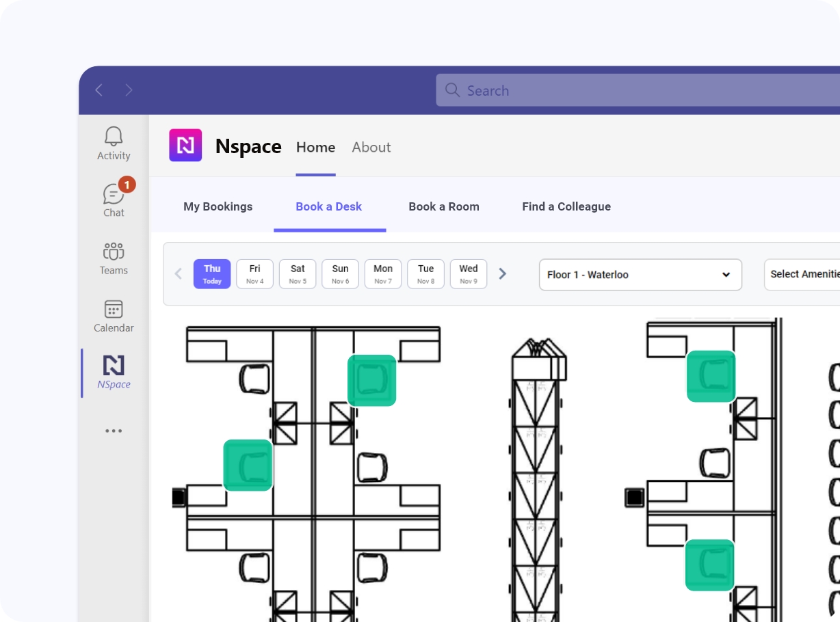This screenshot has width=840, height=622.
Task: Open the Floor 1 - Waterloo dropdown
Action: (x=640, y=275)
